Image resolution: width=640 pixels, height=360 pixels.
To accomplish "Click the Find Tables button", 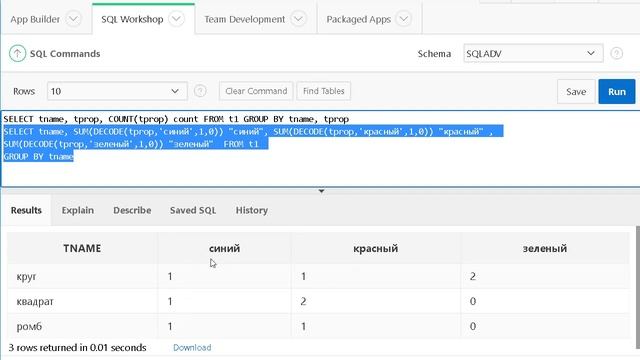I will pos(323,91).
